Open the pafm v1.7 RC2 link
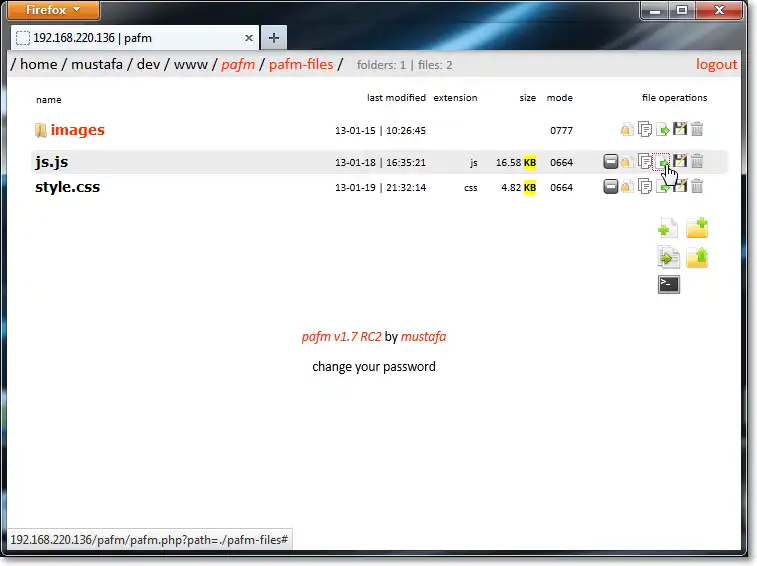 341,337
